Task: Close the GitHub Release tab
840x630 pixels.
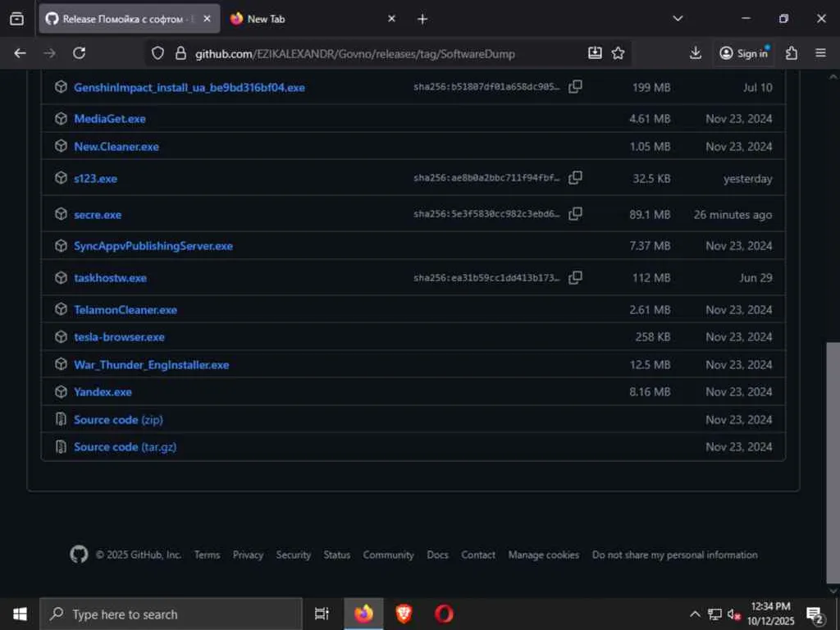Action: click(x=208, y=19)
